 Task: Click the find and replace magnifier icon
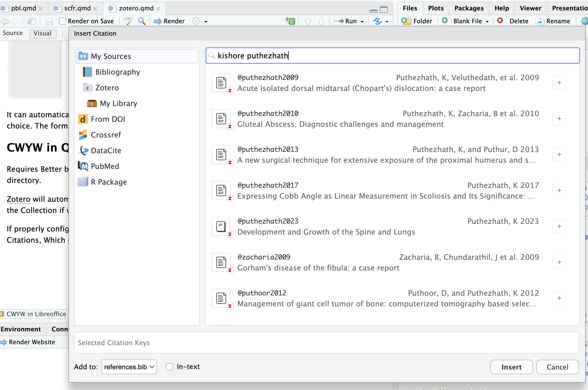(x=142, y=21)
